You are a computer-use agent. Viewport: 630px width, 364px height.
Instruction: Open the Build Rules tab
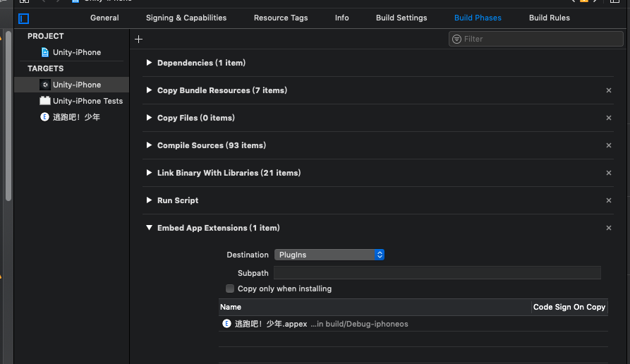click(550, 18)
